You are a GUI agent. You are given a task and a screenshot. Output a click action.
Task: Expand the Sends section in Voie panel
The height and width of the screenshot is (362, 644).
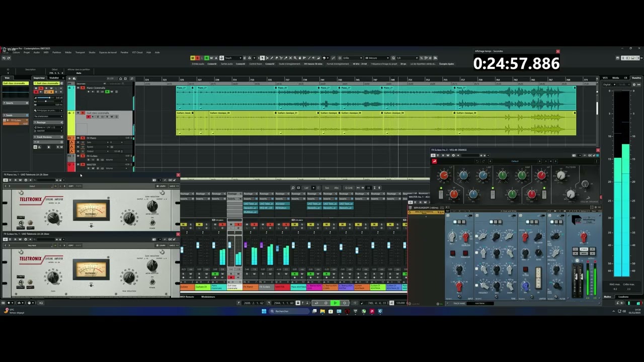[x=16, y=115]
